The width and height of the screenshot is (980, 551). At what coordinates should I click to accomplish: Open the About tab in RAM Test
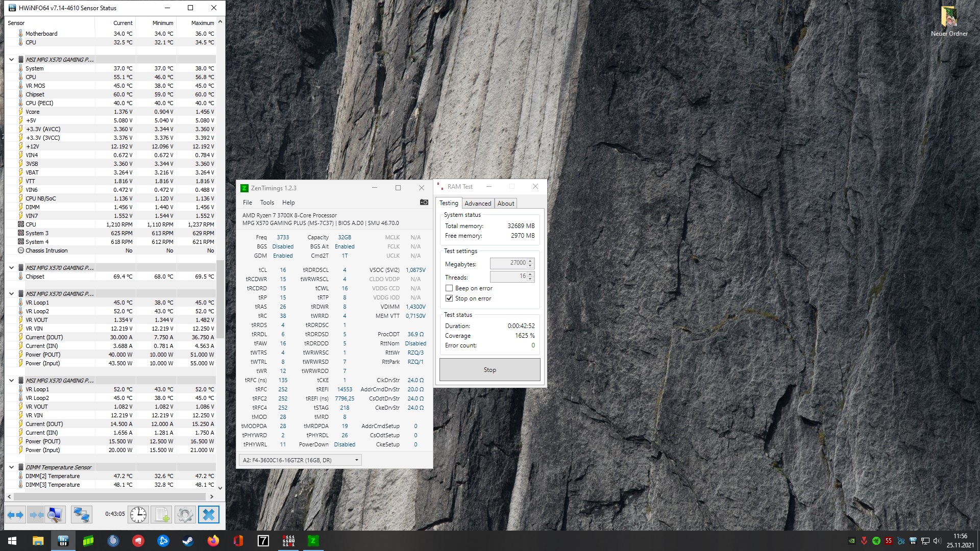[505, 204]
